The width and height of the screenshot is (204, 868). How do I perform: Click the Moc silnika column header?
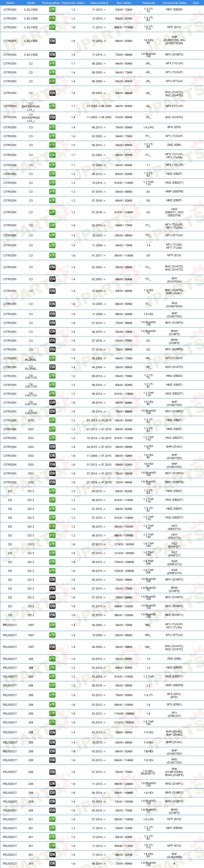click(x=124, y=3)
